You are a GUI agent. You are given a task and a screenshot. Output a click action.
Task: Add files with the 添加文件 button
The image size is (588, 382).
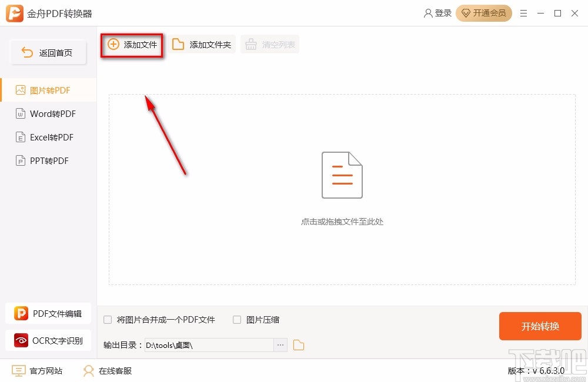(x=132, y=43)
